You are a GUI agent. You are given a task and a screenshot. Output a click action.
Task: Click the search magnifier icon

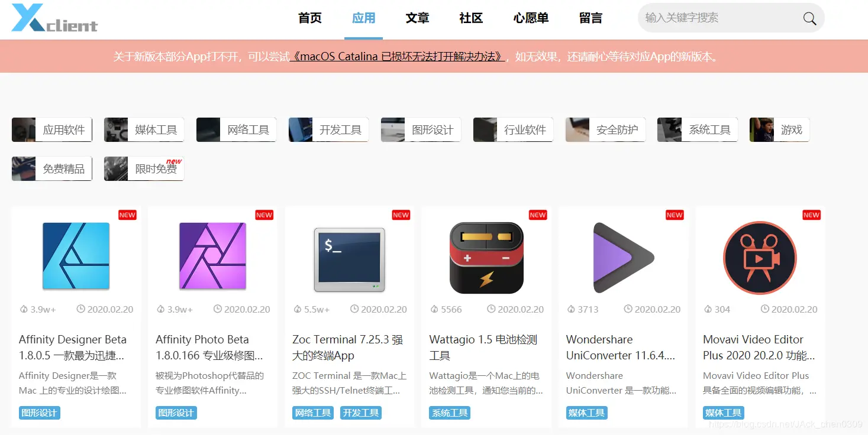point(809,18)
